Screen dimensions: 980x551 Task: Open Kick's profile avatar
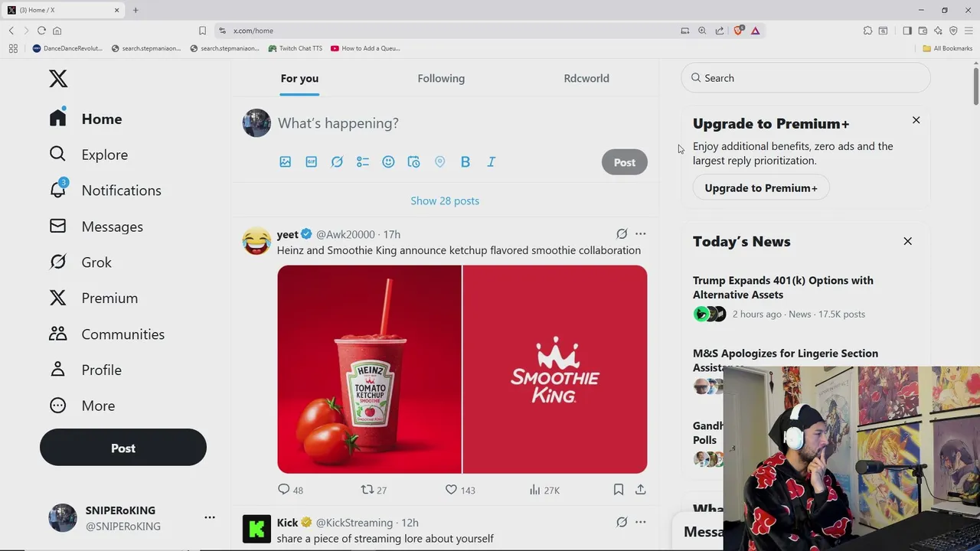click(x=256, y=530)
